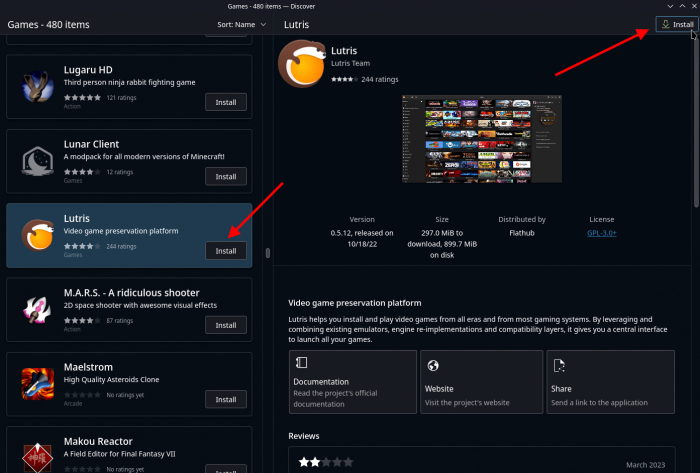Image resolution: width=700 pixels, height=473 pixels.
Task: Enlarge the Lutris screenshot thumbnail
Action: 482,139
